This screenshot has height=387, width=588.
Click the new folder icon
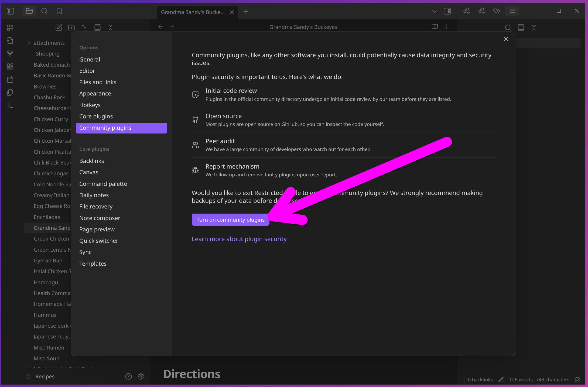pyautogui.click(x=71, y=27)
